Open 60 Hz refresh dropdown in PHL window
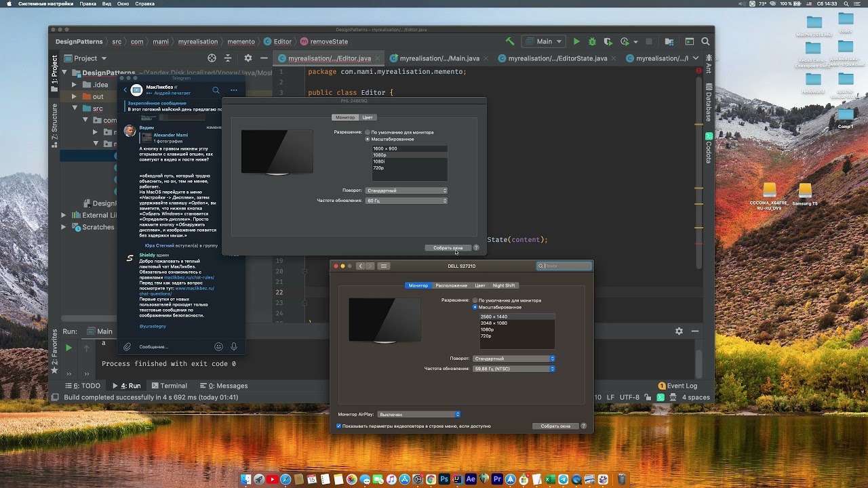This screenshot has width=868, height=488. [x=406, y=201]
